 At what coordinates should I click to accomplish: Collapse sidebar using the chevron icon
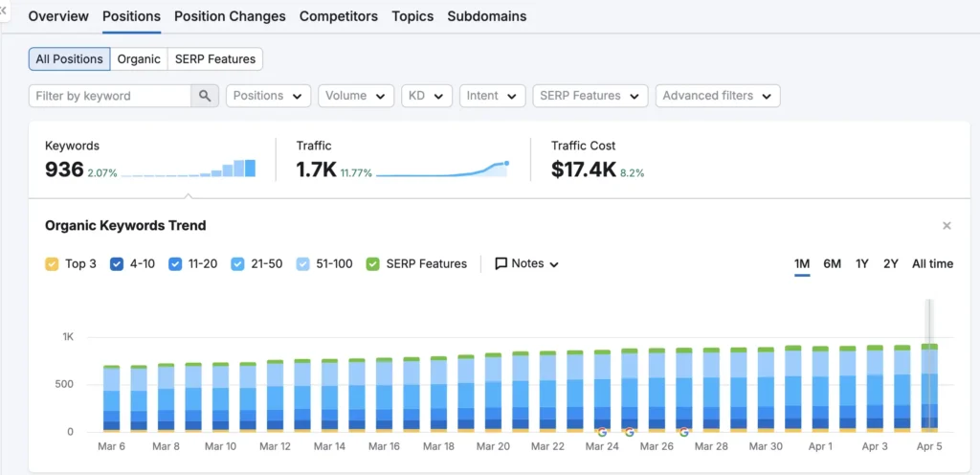click(x=3, y=11)
